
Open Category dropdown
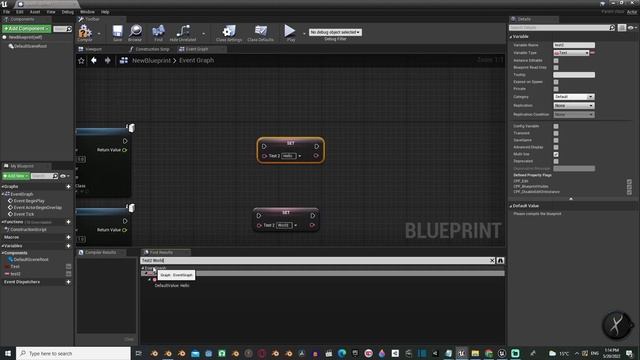click(x=574, y=97)
